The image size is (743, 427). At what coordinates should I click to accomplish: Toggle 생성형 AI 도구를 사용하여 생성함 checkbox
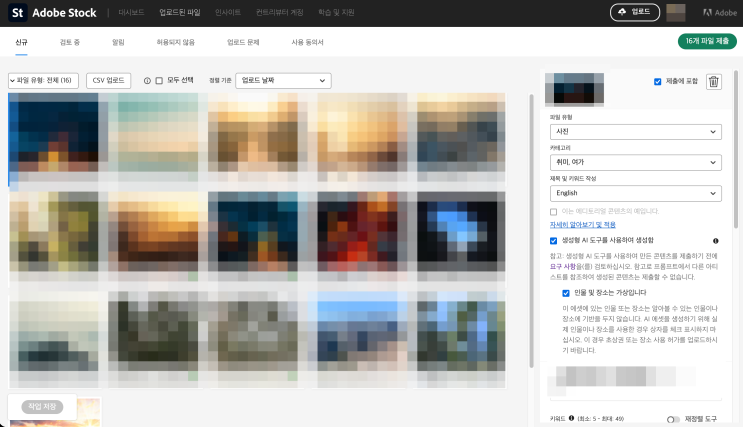point(553,241)
